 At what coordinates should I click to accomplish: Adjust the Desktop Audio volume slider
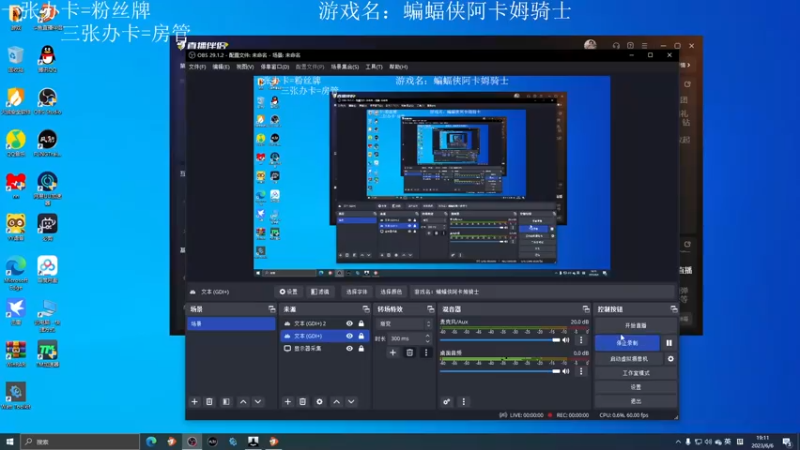500,371
